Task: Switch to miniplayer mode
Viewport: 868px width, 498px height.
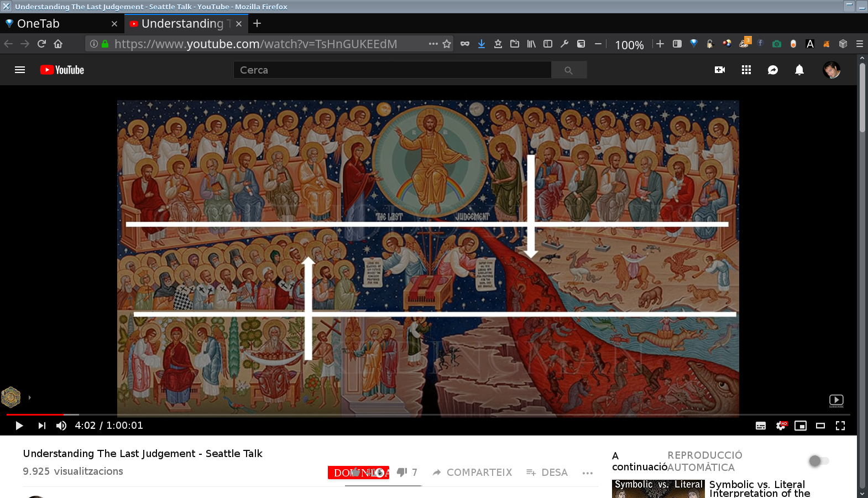Action: (x=801, y=426)
